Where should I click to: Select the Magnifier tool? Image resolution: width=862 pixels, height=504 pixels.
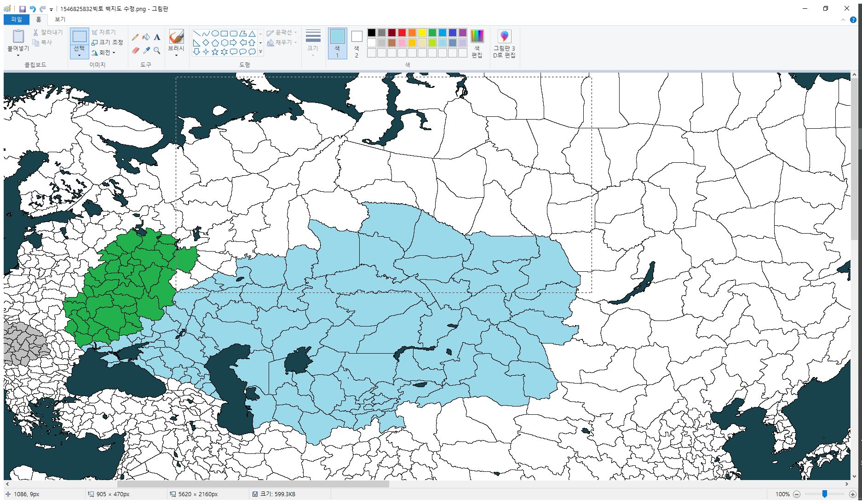157,51
